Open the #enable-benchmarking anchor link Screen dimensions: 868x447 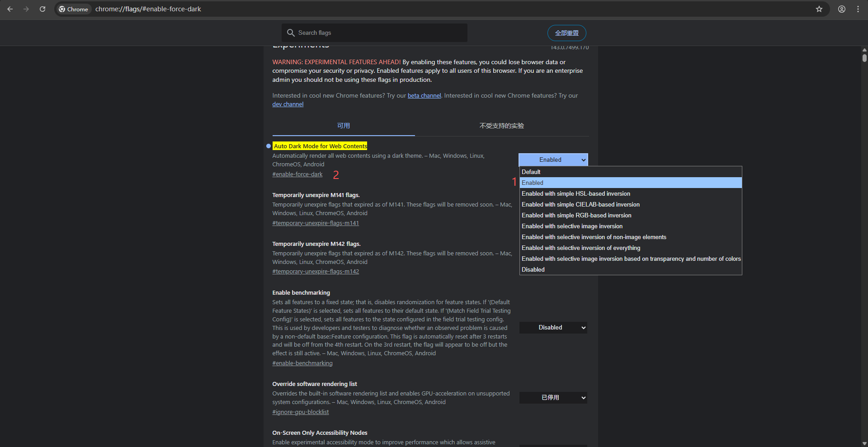pyautogui.click(x=302, y=363)
